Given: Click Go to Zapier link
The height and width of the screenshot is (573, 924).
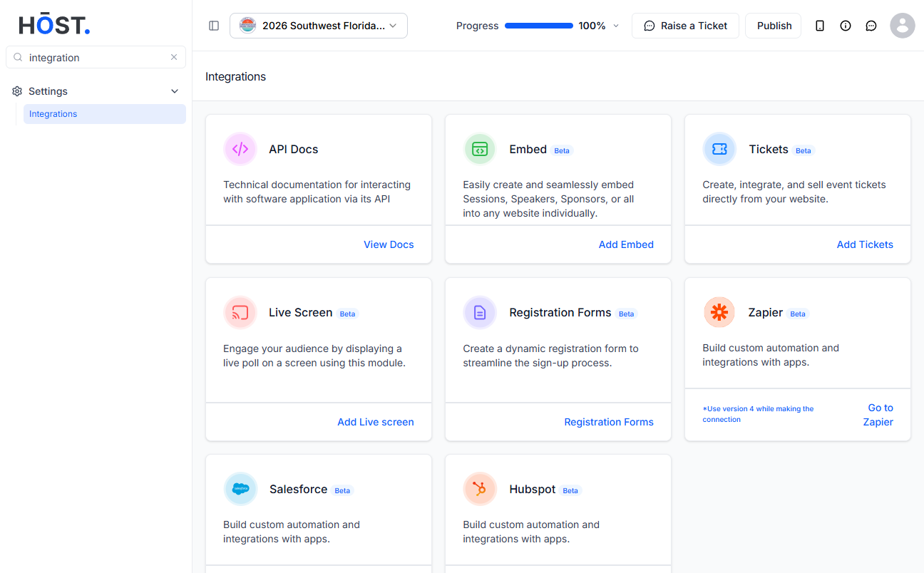Looking at the screenshot, I should coord(878,415).
